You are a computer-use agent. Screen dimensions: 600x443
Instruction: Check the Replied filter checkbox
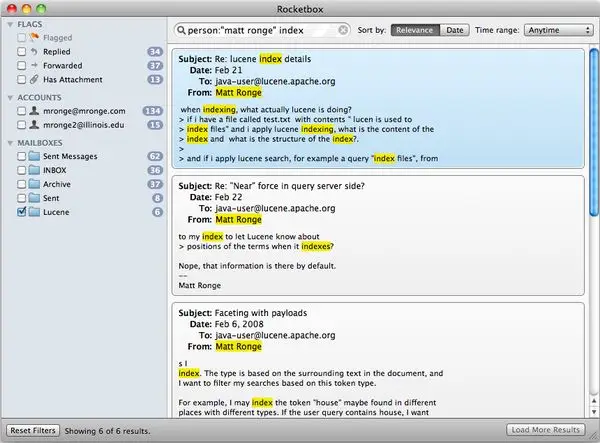tap(21, 52)
